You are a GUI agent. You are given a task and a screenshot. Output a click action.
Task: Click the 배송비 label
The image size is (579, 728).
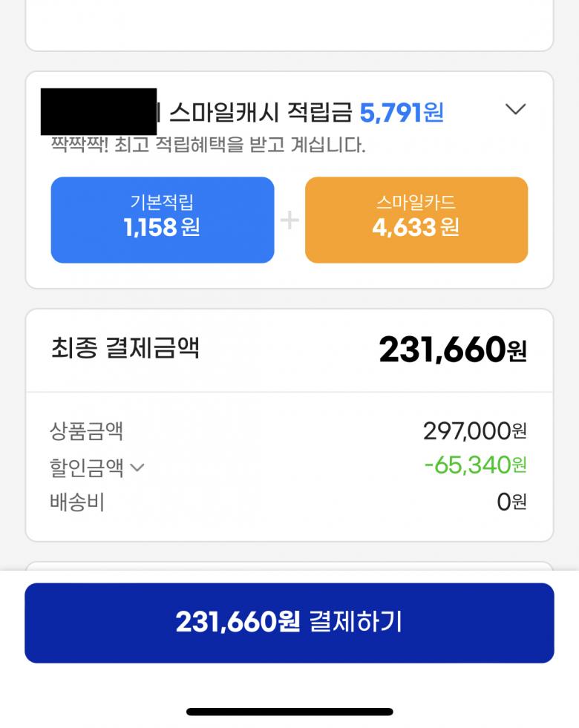pos(76,502)
